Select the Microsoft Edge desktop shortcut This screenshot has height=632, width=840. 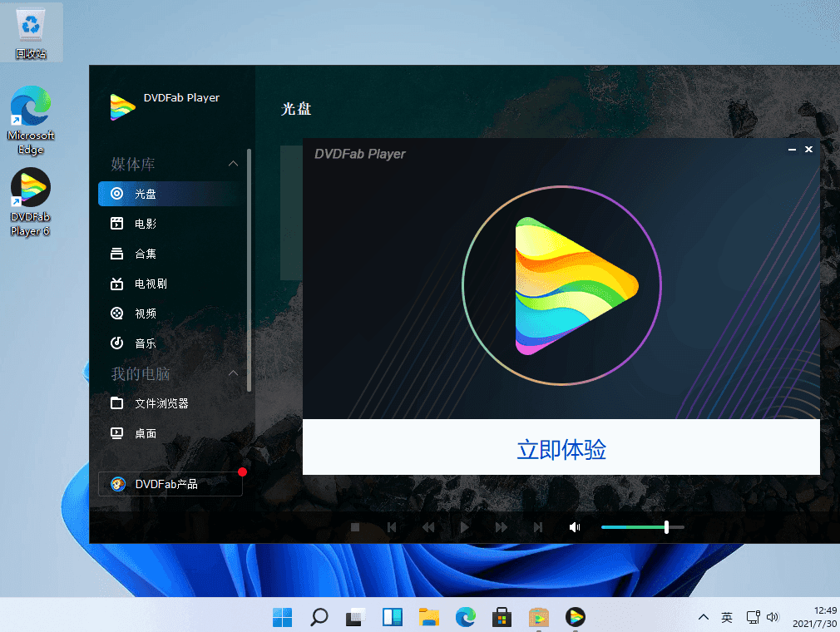click(x=31, y=121)
